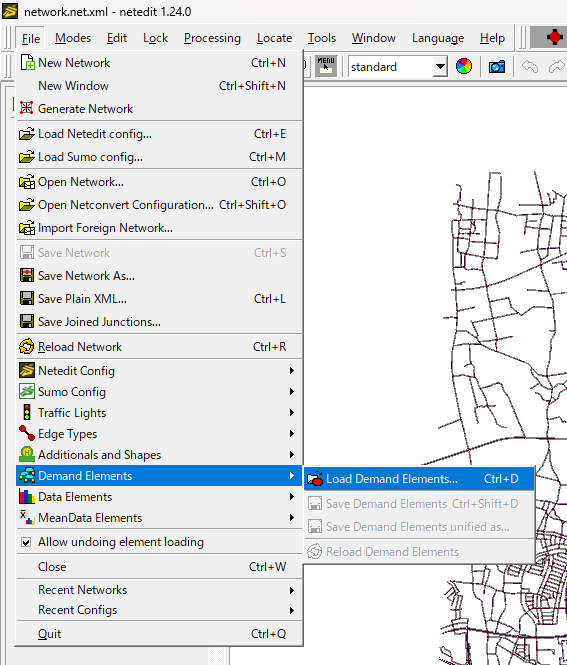Image resolution: width=567 pixels, height=665 pixels.
Task: Click the Generate Network icon entry
Action: [27, 108]
